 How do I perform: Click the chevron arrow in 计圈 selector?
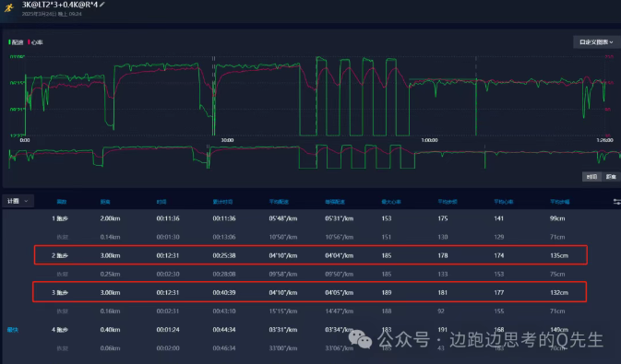pyautogui.click(x=26, y=201)
